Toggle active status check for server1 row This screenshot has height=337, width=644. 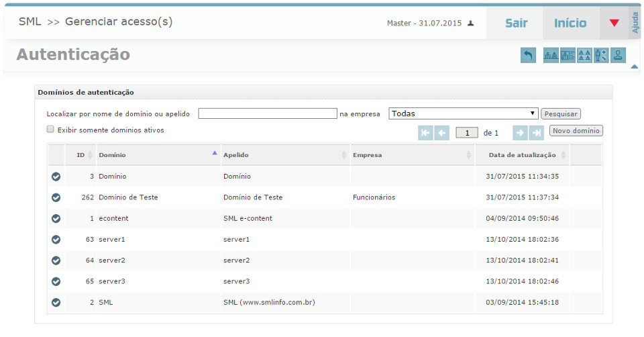(56, 240)
